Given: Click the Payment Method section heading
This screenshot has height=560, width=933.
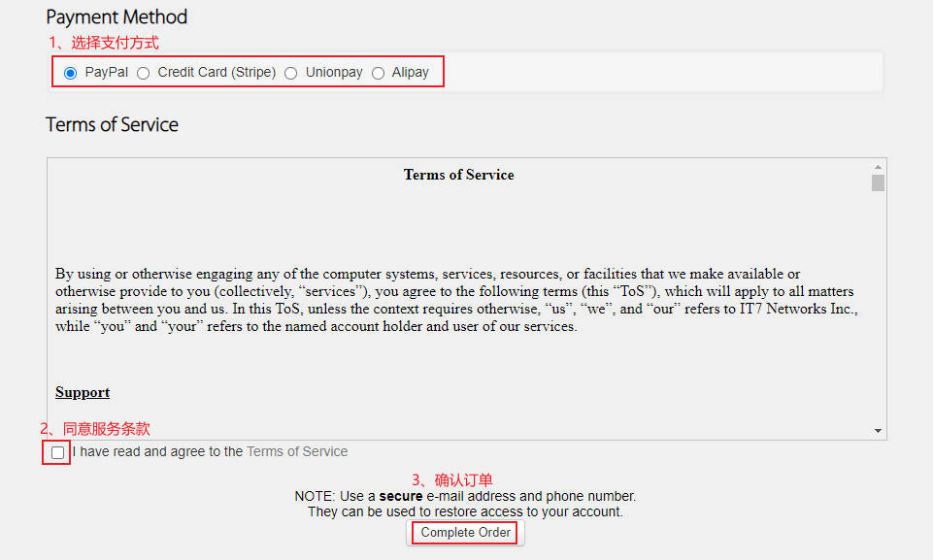Looking at the screenshot, I should coord(117,17).
